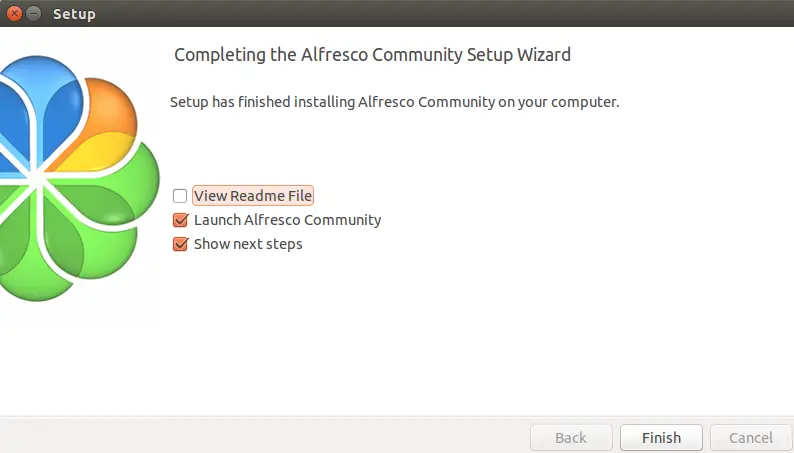Cancel the setup wizard

[x=751, y=437]
